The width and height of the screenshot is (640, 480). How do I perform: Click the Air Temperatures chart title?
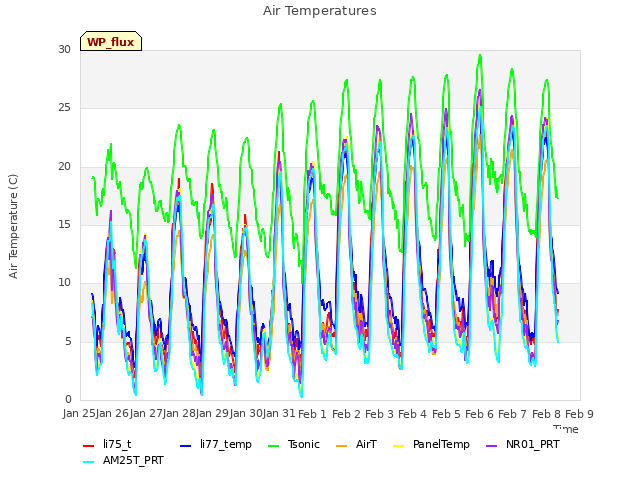point(320,11)
